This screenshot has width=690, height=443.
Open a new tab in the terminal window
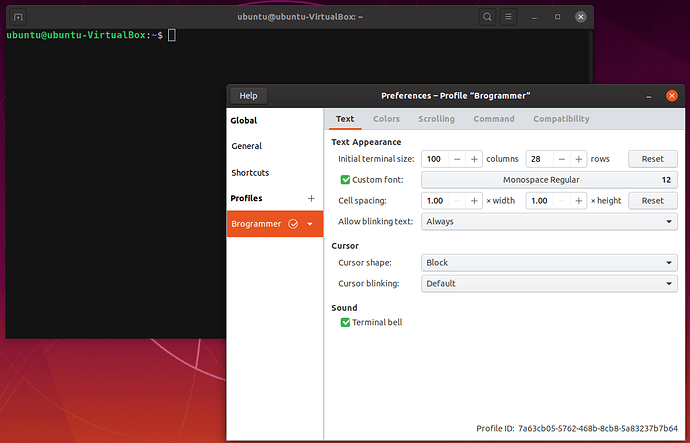coord(18,17)
